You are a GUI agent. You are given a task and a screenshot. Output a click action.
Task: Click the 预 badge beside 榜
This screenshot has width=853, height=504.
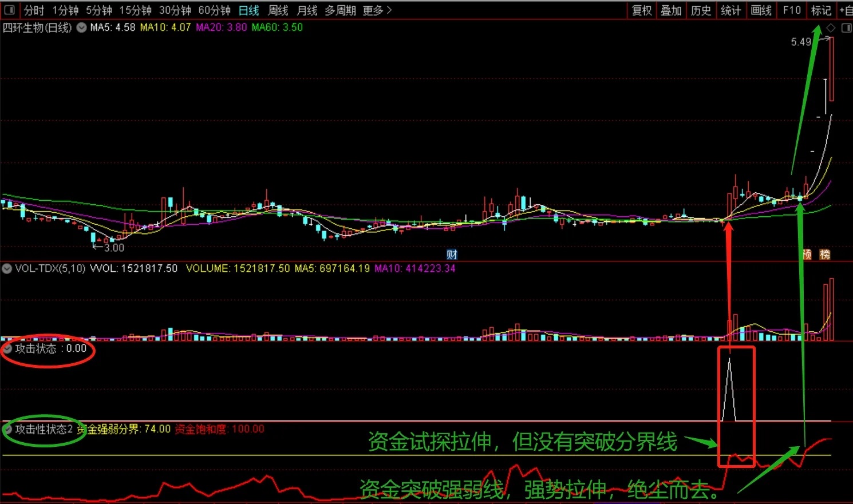pos(807,255)
